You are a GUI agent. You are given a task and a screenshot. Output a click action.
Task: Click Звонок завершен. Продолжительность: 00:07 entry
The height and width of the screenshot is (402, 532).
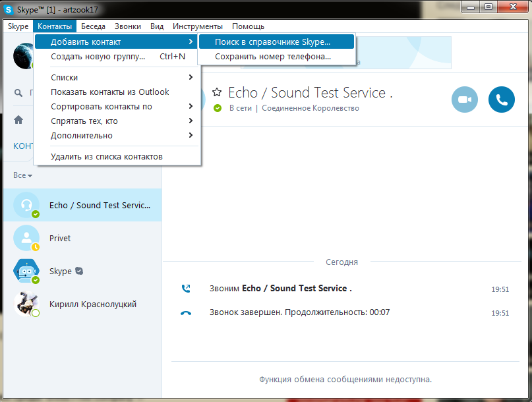299,312
